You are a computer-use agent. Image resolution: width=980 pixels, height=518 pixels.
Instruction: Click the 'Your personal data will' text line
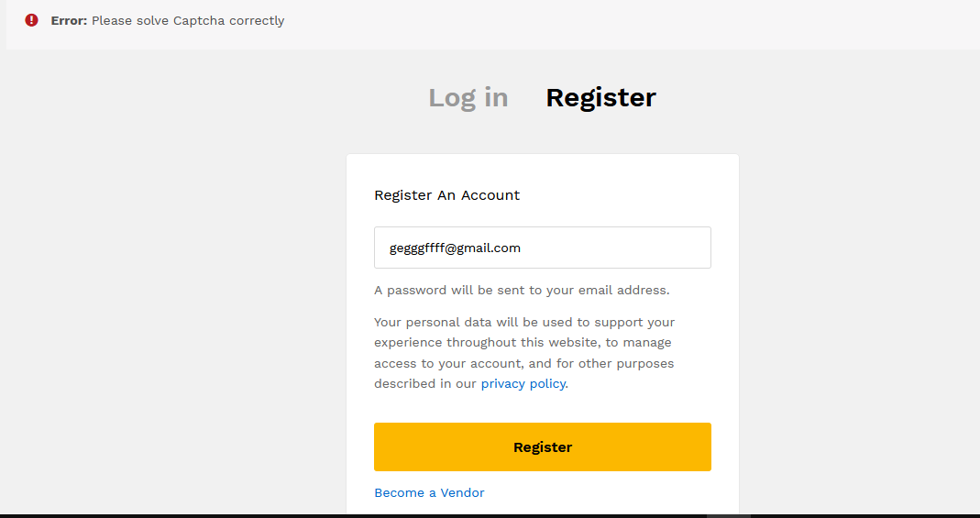pyautogui.click(x=524, y=323)
